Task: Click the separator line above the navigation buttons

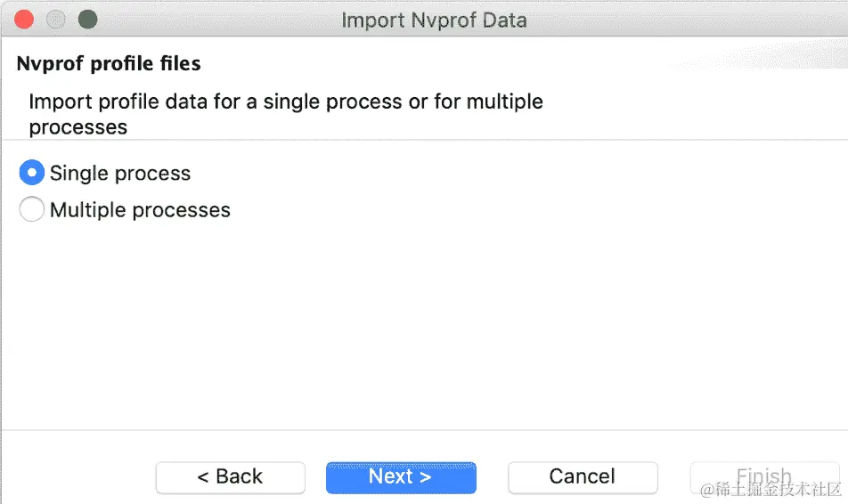Action: [x=424, y=430]
